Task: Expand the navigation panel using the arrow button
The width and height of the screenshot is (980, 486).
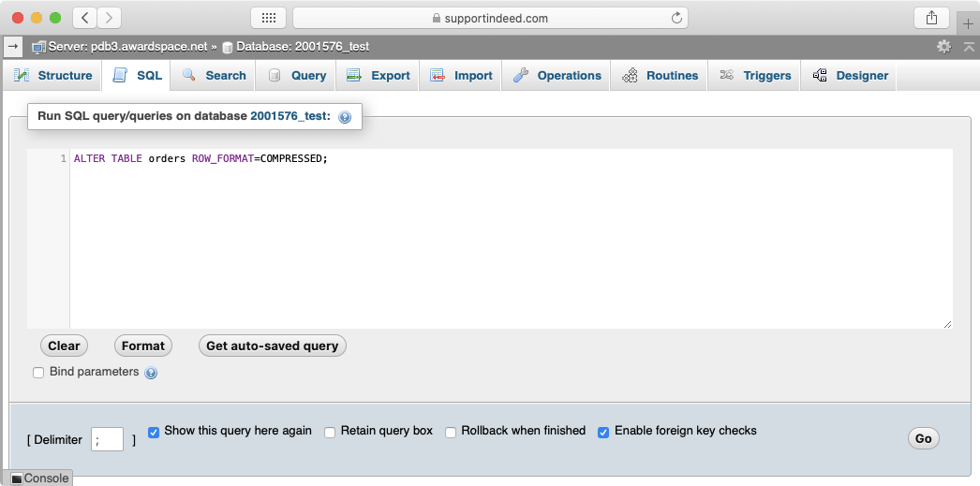Action: (x=13, y=45)
